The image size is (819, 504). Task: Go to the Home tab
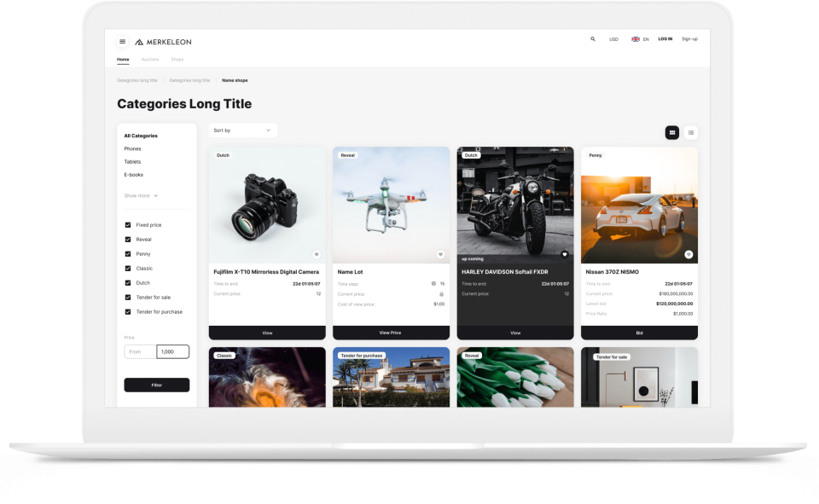[123, 60]
